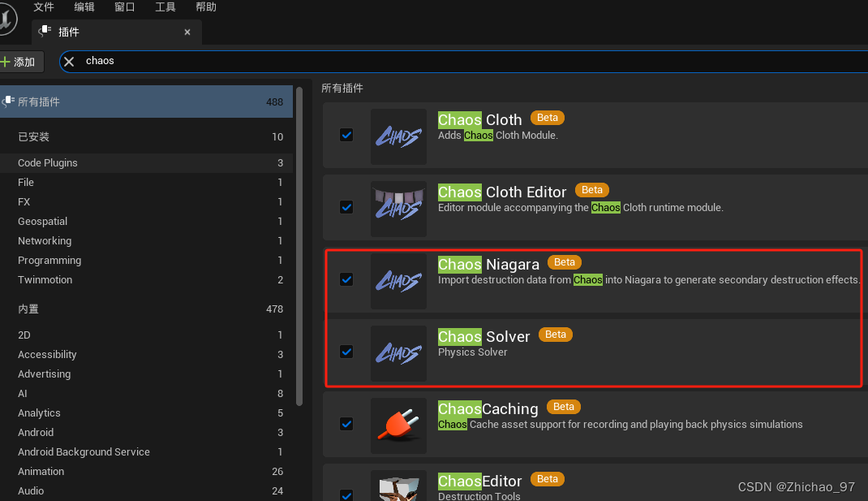Select the Networking category
Viewport: 868px width, 501px height.
[146, 240]
